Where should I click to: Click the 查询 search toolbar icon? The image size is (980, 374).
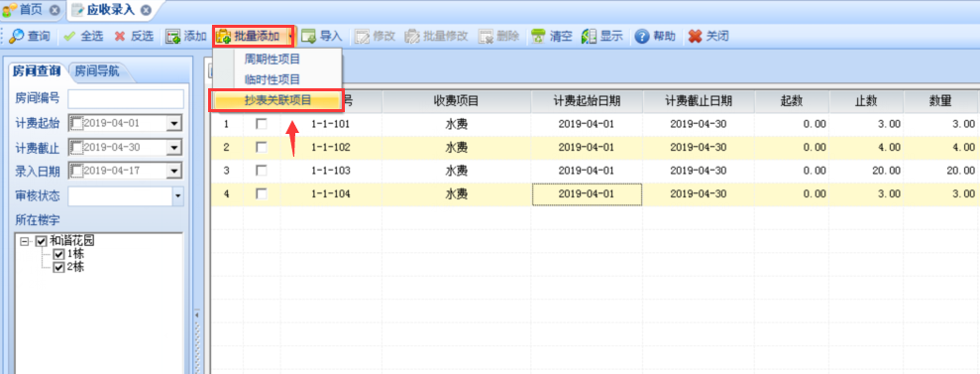(x=16, y=37)
